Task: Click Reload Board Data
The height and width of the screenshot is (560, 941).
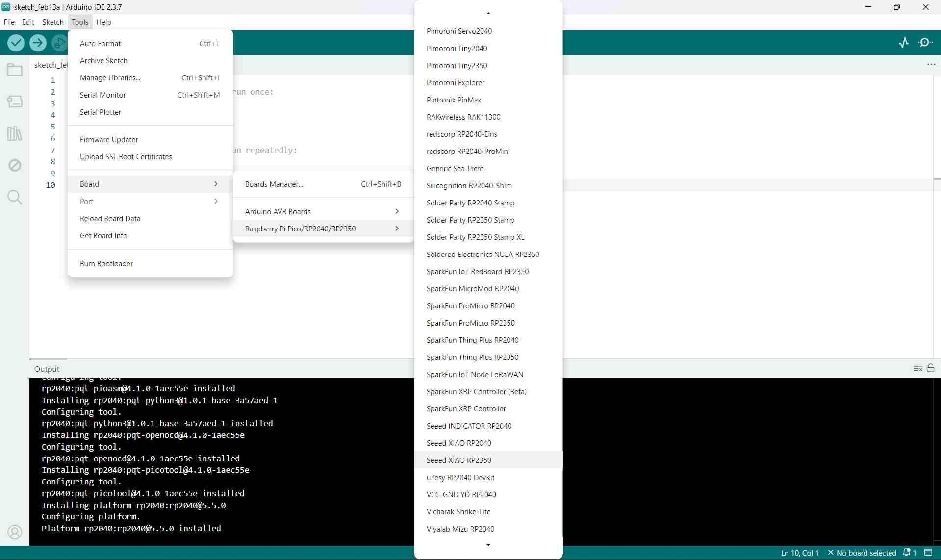Action: (x=150, y=218)
